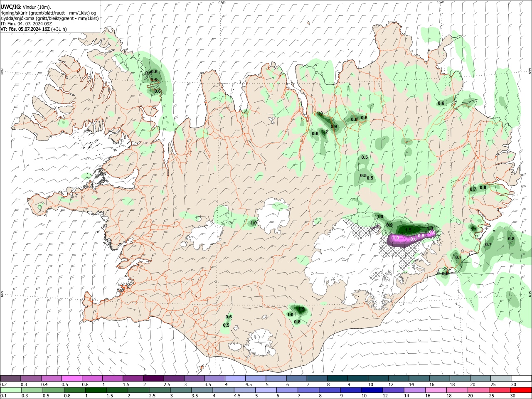
Task: Click the '25' label in the rain legend row
Action: 491,396
